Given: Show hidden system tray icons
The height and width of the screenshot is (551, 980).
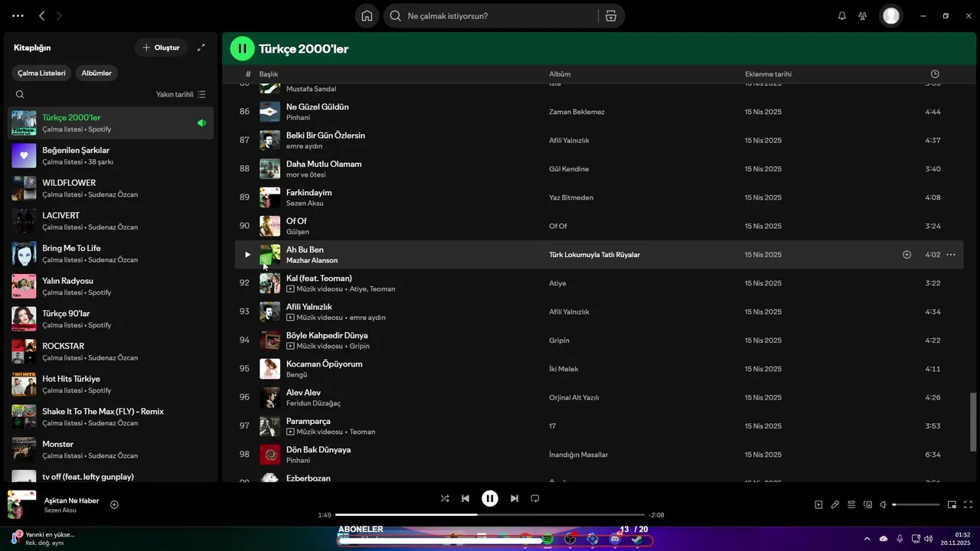Looking at the screenshot, I should point(867,539).
